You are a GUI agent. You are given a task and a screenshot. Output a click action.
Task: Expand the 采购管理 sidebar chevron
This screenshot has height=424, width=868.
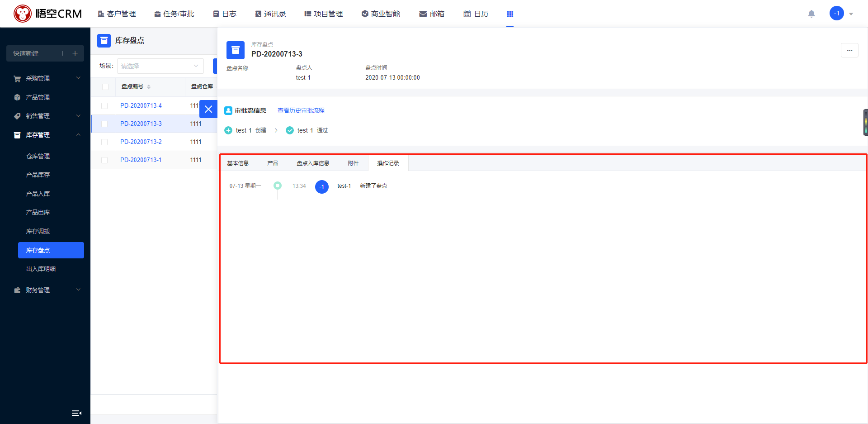(x=78, y=78)
